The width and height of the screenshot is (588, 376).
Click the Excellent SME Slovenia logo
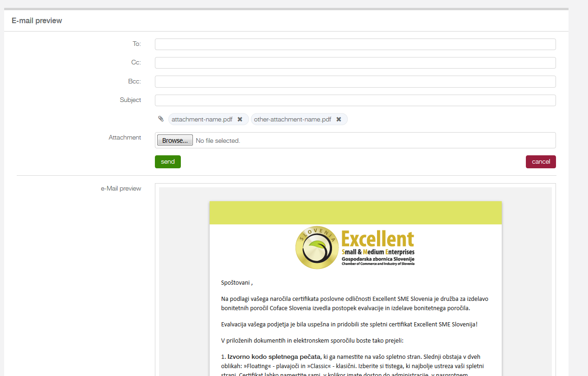click(x=355, y=248)
